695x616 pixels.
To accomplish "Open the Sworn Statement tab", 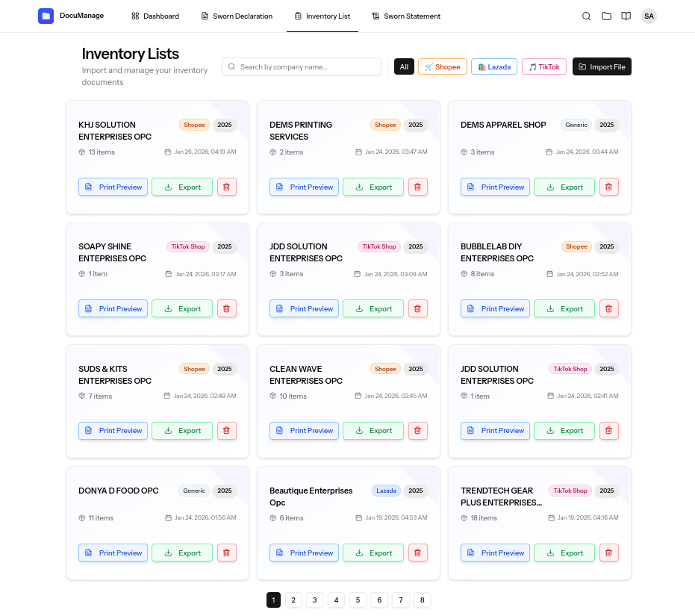I will [406, 16].
